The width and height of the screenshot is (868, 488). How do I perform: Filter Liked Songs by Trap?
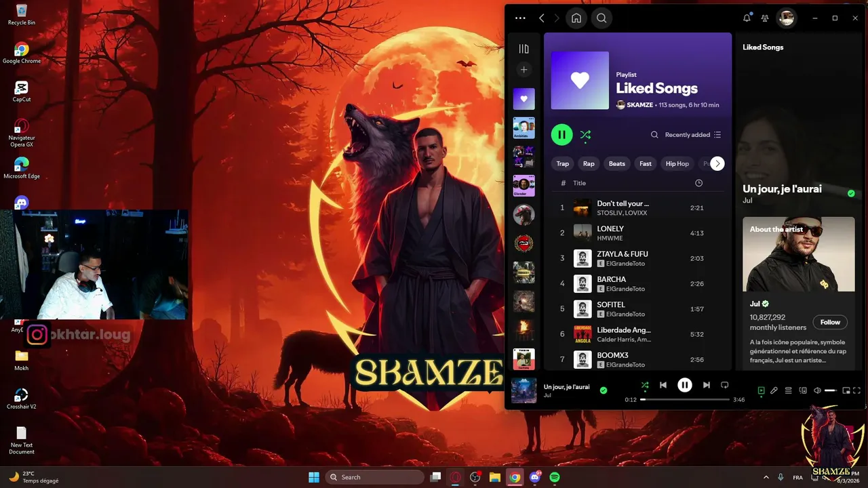[x=563, y=163]
